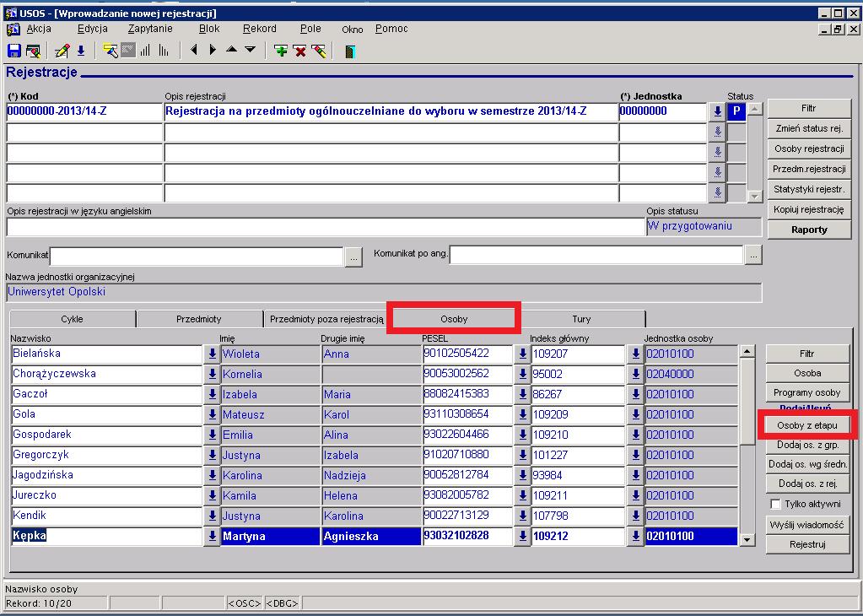This screenshot has height=616, width=863.
Task: Click the descending bars sort icon
Action: click(164, 51)
